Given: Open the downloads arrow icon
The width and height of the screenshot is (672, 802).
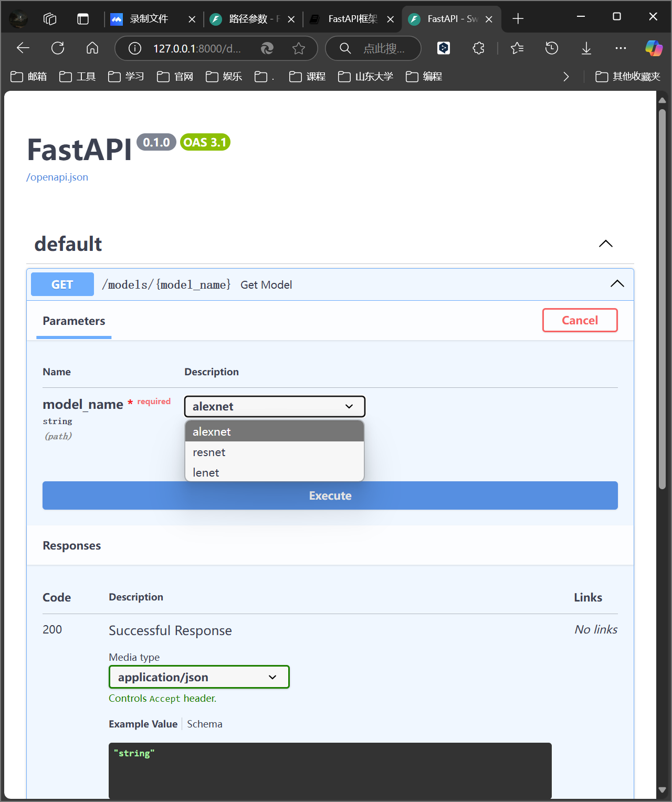Looking at the screenshot, I should tap(586, 48).
